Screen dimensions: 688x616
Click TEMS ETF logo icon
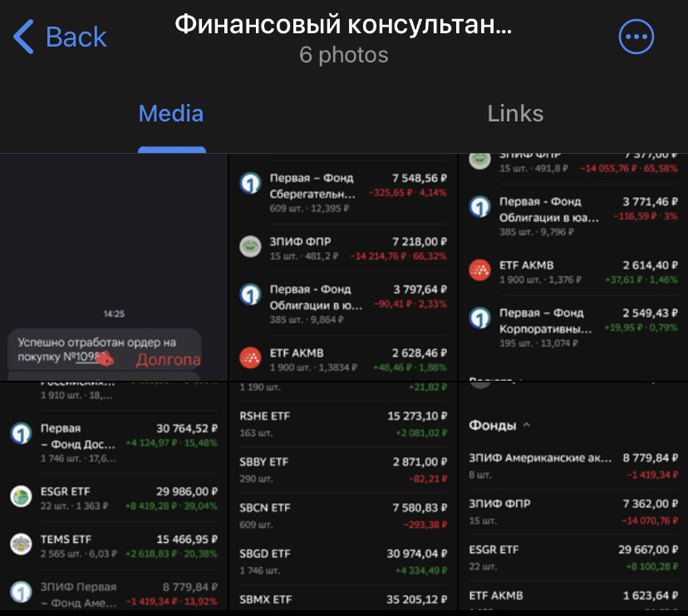click(21, 544)
